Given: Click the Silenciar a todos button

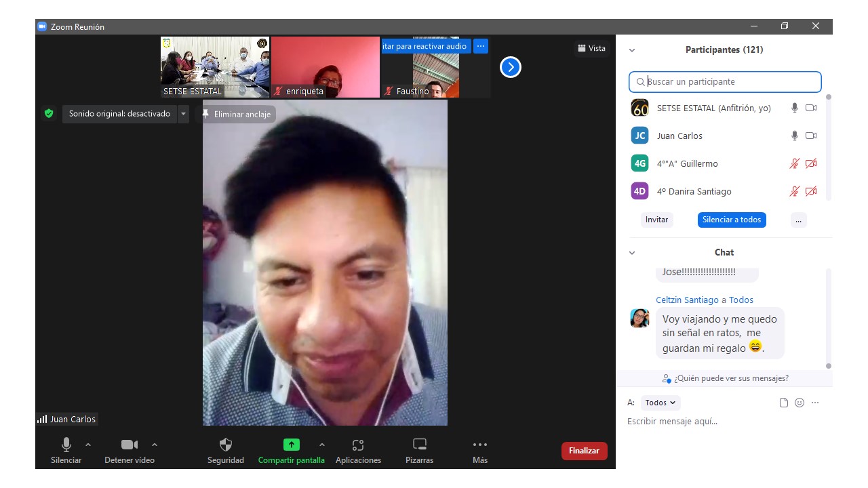Looking at the screenshot, I should 732,220.
